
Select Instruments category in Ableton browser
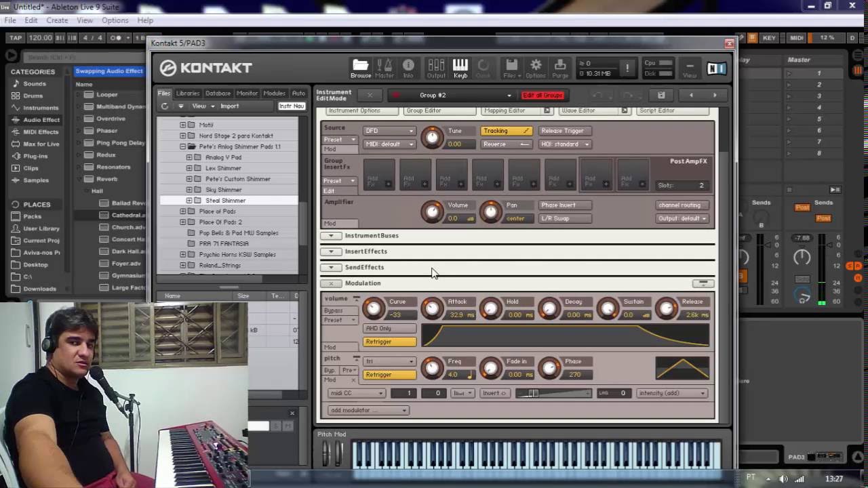point(41,108)
